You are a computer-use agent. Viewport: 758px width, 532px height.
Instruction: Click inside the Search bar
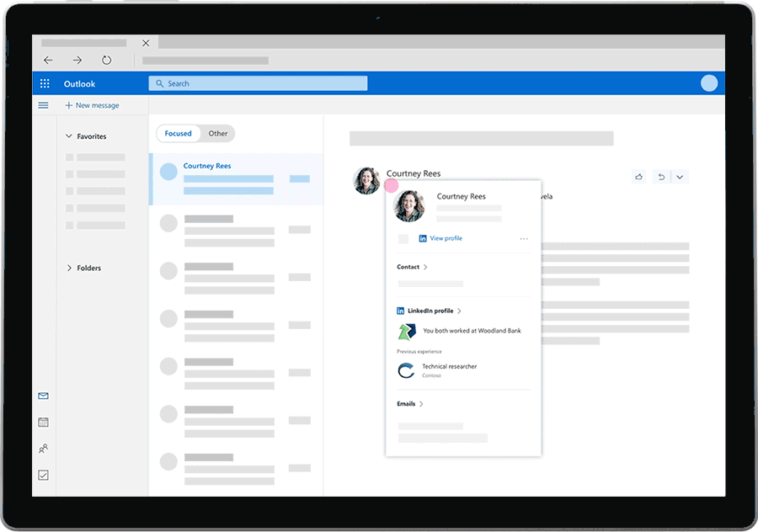pyautogui.click(x=258, y=83)
